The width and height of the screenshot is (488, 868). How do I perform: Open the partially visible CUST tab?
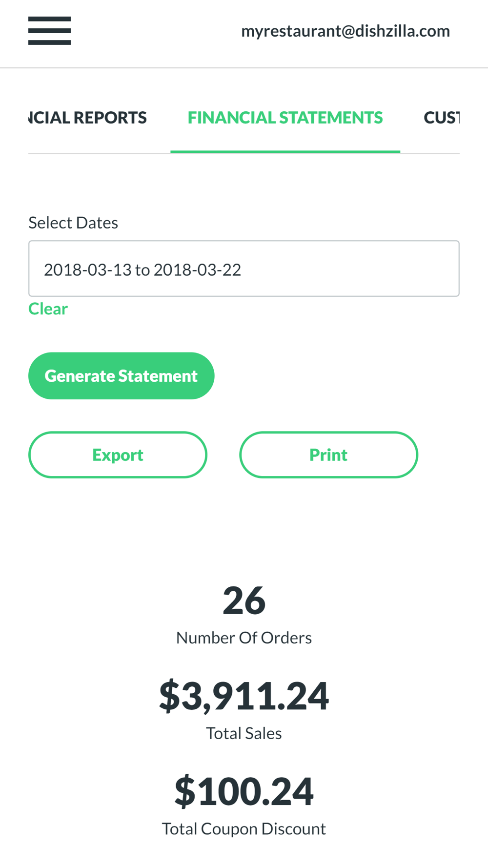441,118
